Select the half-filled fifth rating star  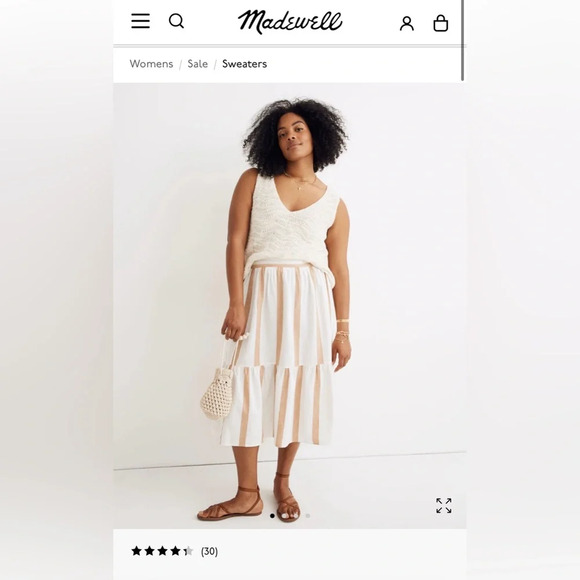[x=188, y=551]
